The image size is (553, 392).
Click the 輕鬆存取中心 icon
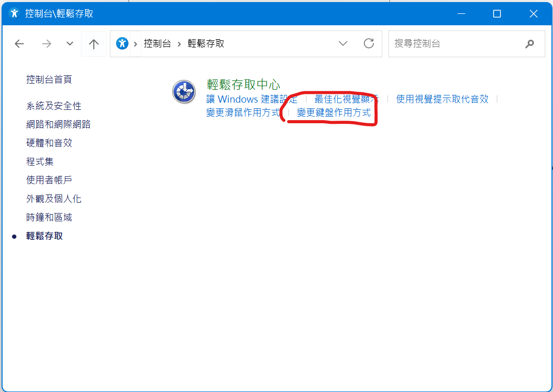coord(184,92)
